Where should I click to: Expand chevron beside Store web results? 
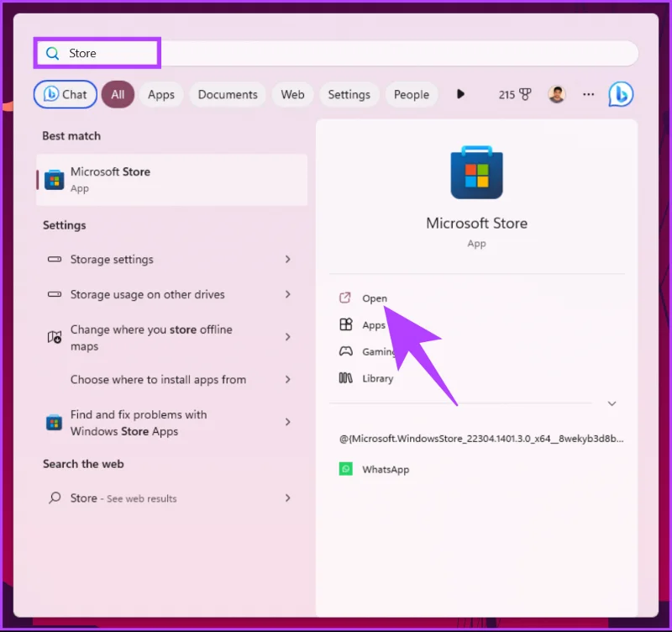[x=287, y=498]
